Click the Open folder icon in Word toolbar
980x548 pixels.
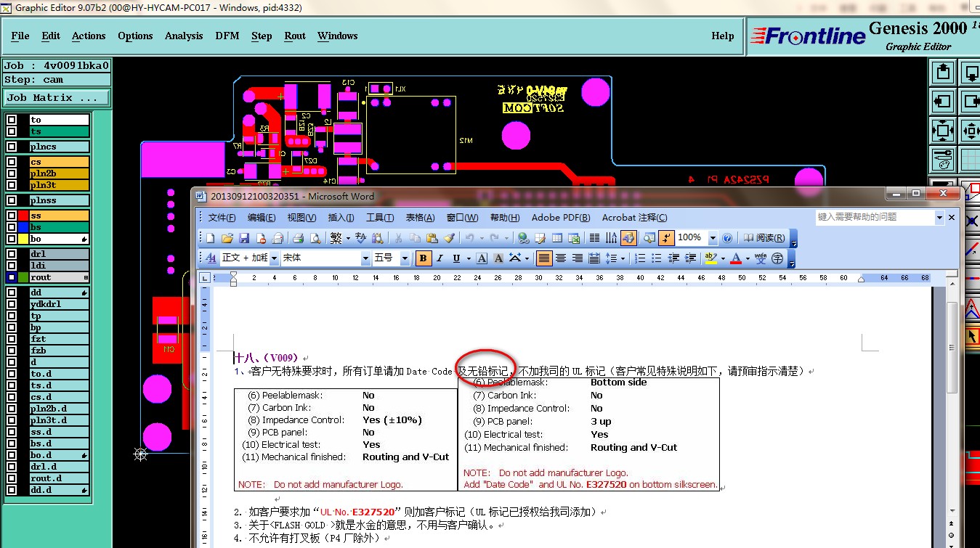coord(227,238)
